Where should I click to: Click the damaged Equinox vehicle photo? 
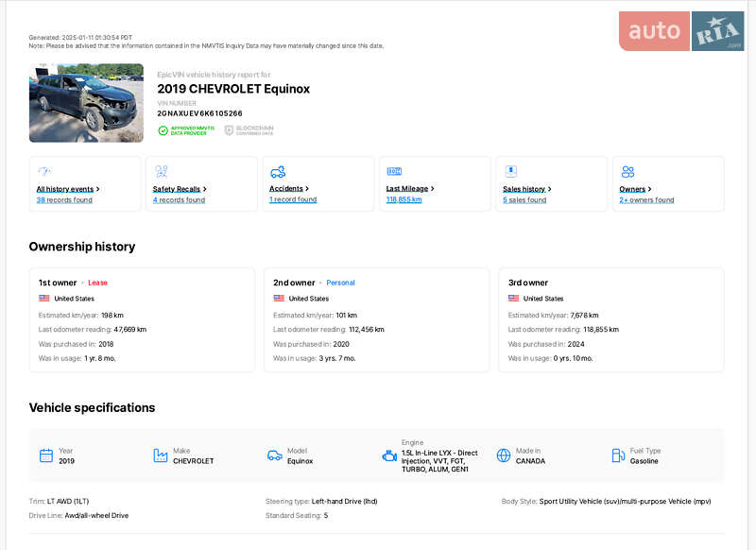click(86, 103)
